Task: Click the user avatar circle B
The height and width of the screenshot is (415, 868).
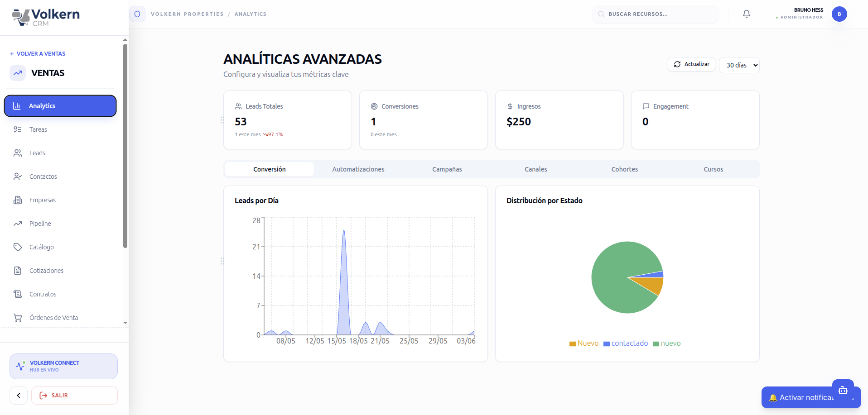Action: 839,14
